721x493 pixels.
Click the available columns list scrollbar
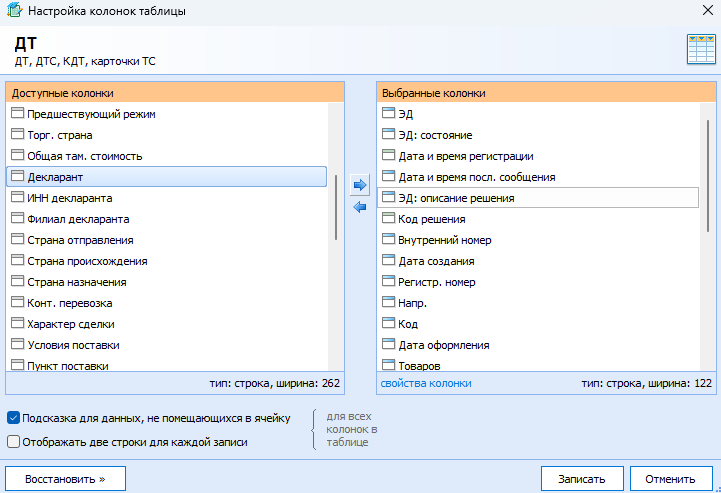click(336, 207)
